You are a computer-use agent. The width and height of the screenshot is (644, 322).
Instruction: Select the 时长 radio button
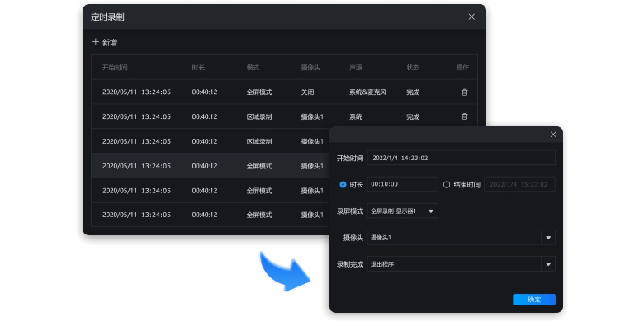click(343, 185)
